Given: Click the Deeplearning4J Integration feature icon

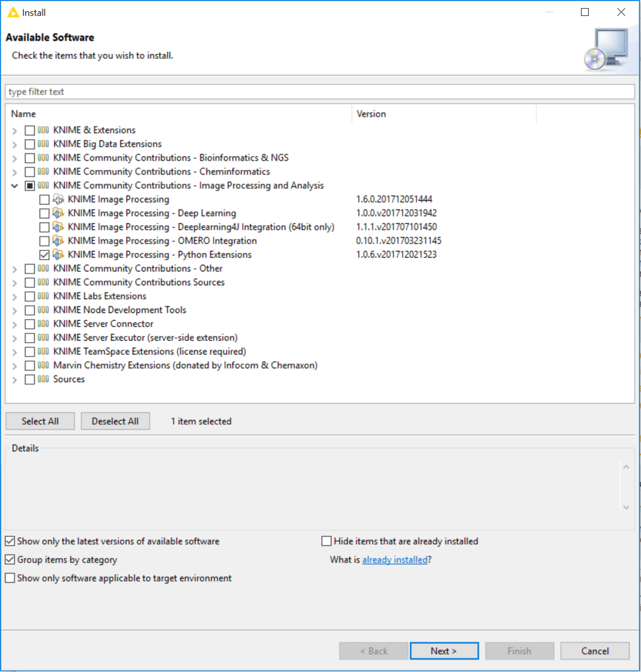Looking at the screenshot, I should pos(58,227).
